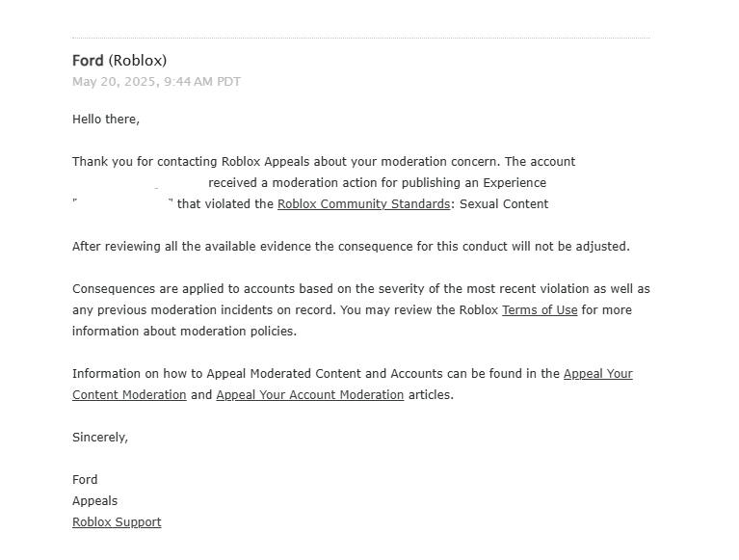Screen dimensions: 739x560
Task: Click the "(Roblox)" label beside sender name
Action: point(138,61)
